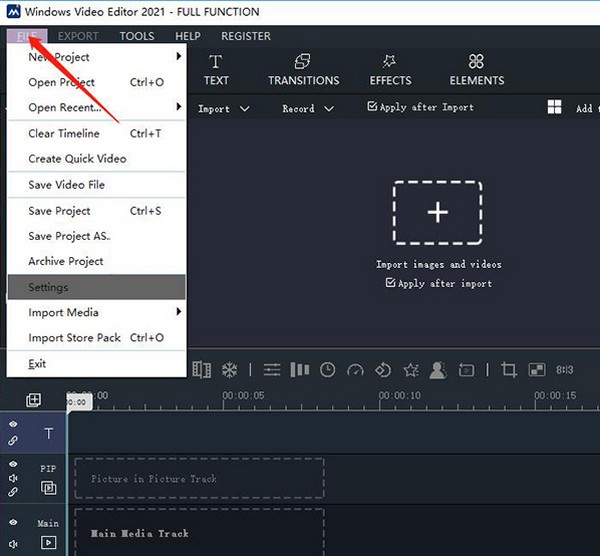
Task: Expand the Import dropdown
Action: (224, 108)
